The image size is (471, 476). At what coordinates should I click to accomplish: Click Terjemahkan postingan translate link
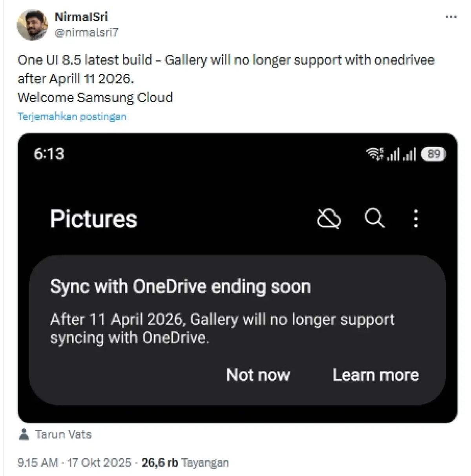pos(72,116)
